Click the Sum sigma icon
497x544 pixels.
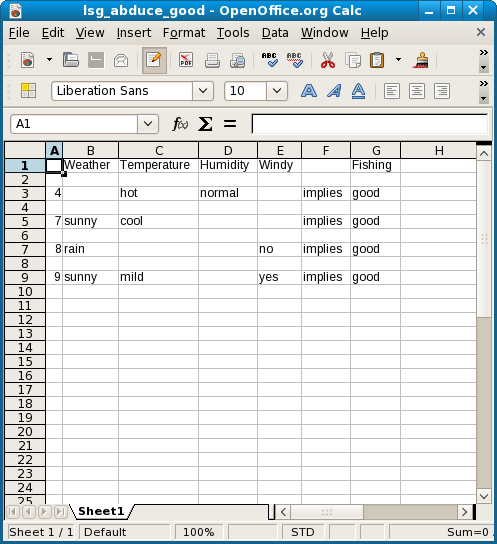pyautogui.click(x=205, y=124)
